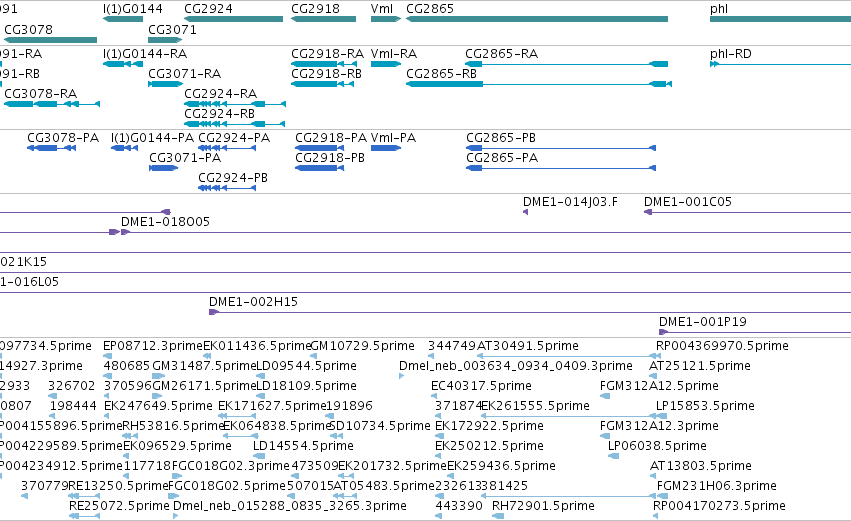851x521 pixels.
Task: Click the LD14554.5prime EST label
Action: click(303, 447)
